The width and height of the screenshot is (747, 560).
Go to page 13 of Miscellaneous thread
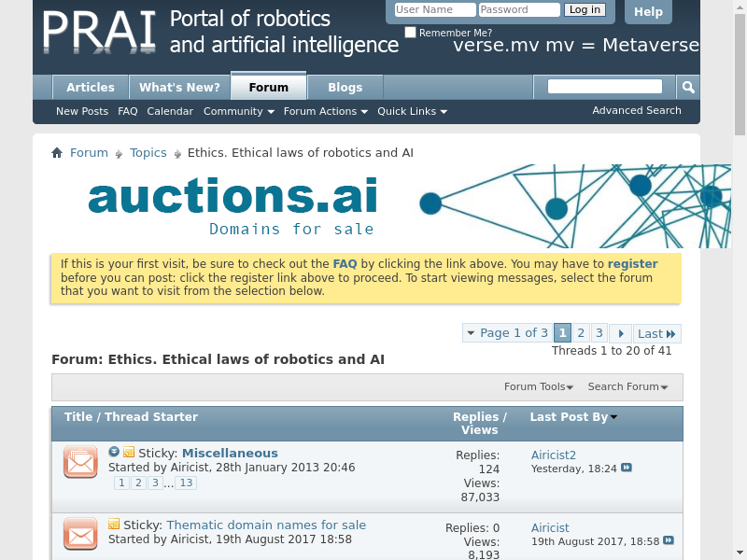pyautogui.click(x=186, y=483)
